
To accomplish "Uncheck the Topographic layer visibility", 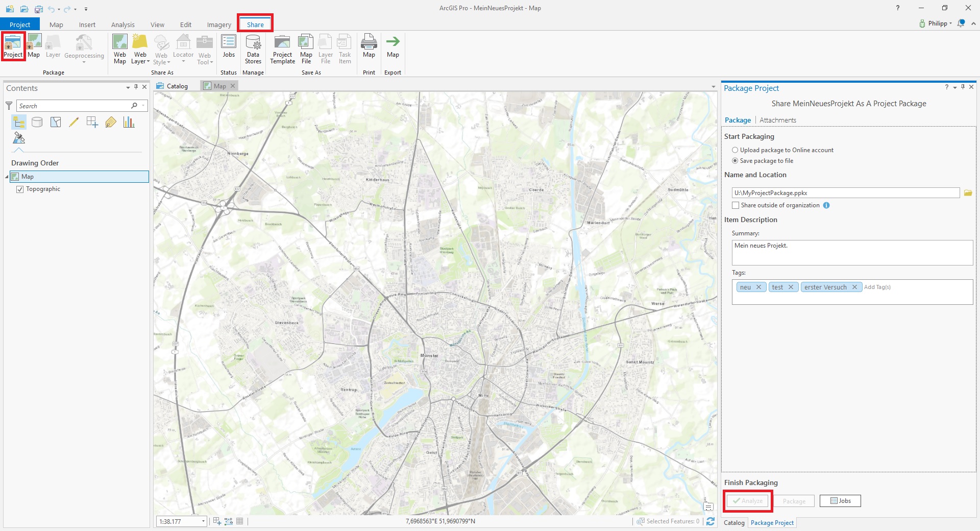I will coord(20,189).
